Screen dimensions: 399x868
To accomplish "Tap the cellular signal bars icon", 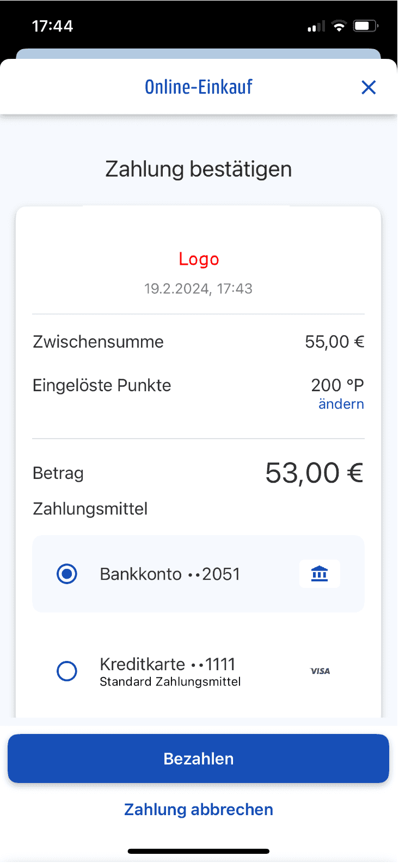I will click(316, 26).
